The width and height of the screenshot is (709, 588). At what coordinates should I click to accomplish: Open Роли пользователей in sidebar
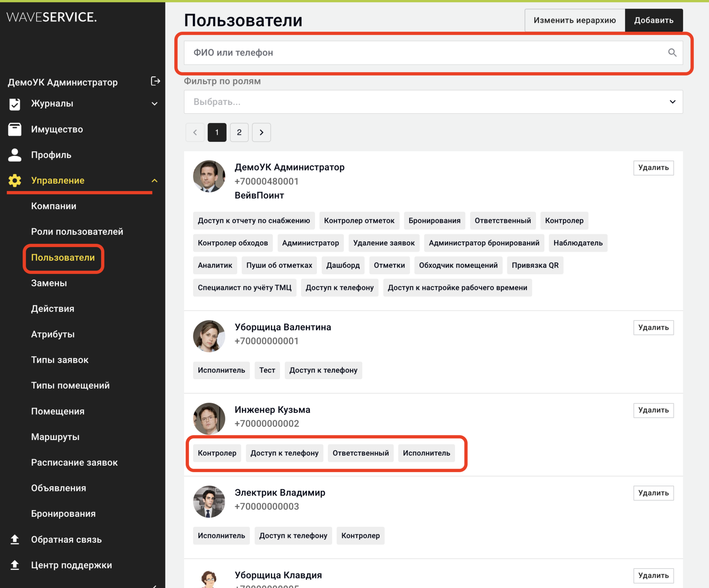click(x=77, y=232)
